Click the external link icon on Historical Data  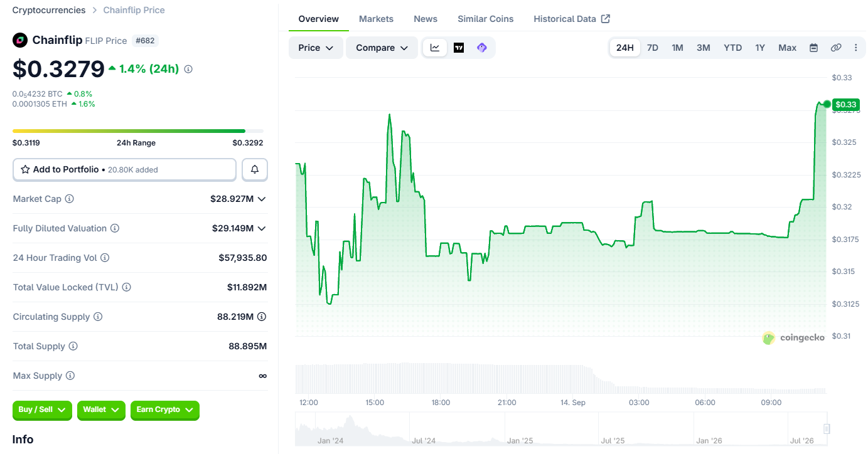(x=606, y=19)
